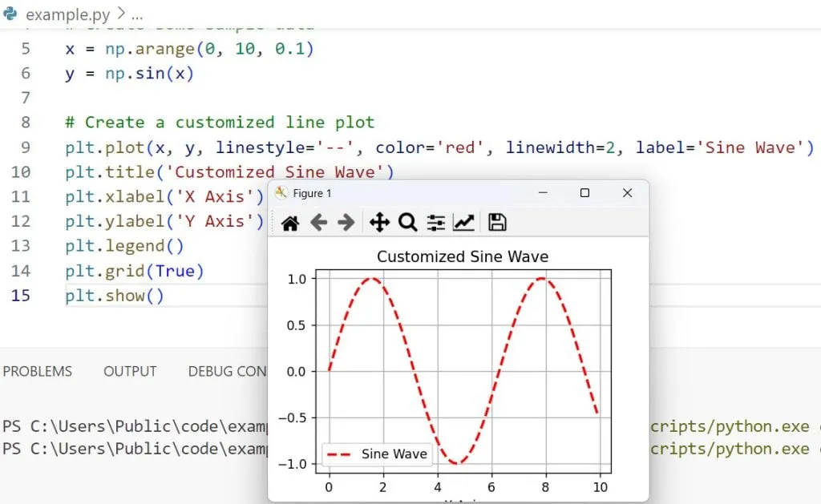Screen dimensions: 821x504
Task: Switch to the OUTPUT panel tab
Action: (130, 371)
